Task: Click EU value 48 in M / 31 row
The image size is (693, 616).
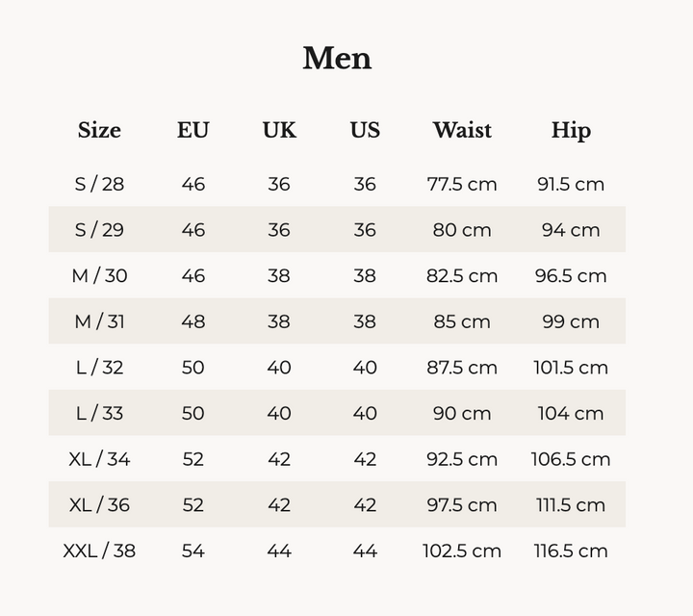Action: click(192, 321)
